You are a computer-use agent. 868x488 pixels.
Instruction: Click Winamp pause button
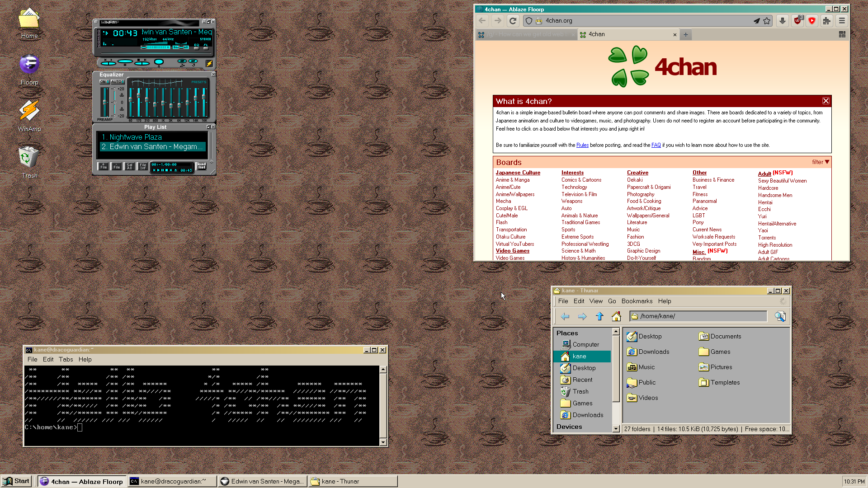125,62
